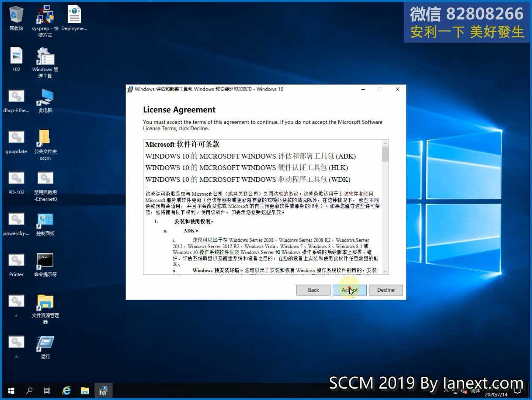
Task: Close the ADK installer window
Action: pyautogui.click(x=398, y=89)
